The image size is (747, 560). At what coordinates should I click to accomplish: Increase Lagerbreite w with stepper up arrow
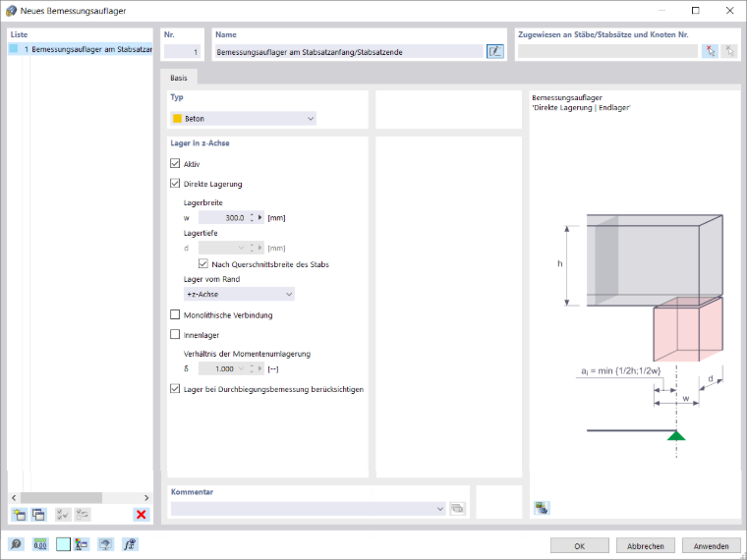point(252,215)
